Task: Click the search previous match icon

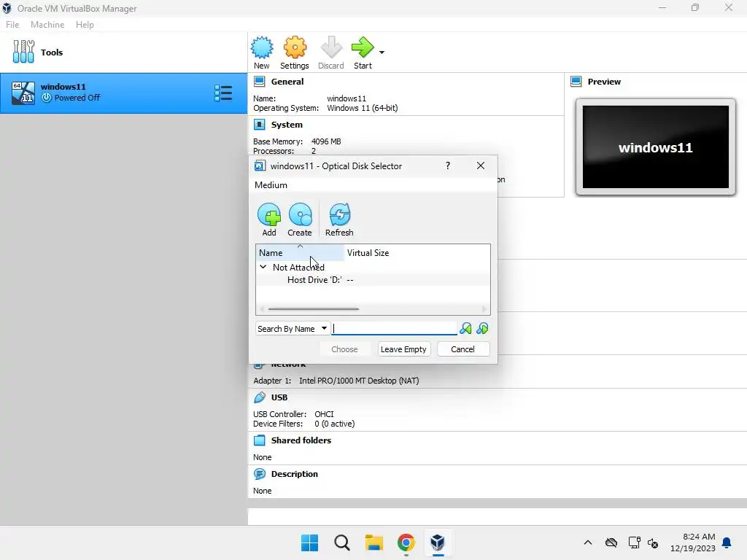Action: click(465, 329)
